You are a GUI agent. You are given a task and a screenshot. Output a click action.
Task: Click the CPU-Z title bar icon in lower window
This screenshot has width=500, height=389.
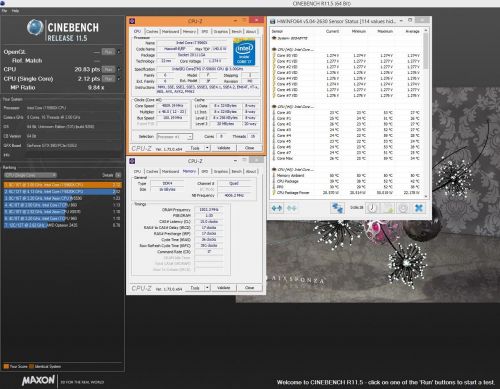132,161
